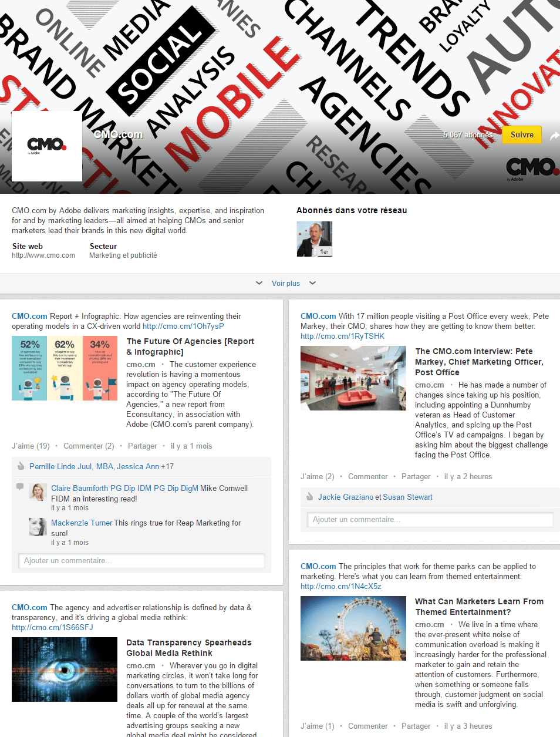Like the agencies post via J'aime (19)
The height and width of the screenshot is (737, 560).
point(31,446)
